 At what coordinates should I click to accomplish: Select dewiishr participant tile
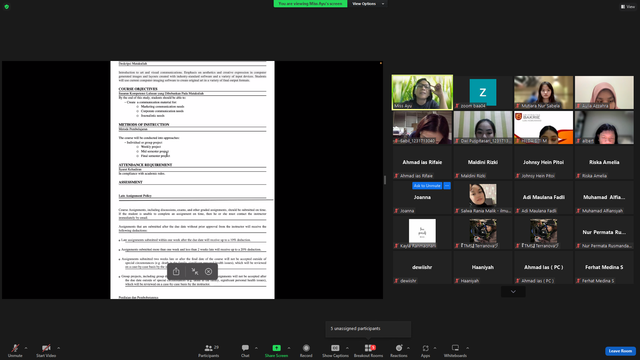422,268
